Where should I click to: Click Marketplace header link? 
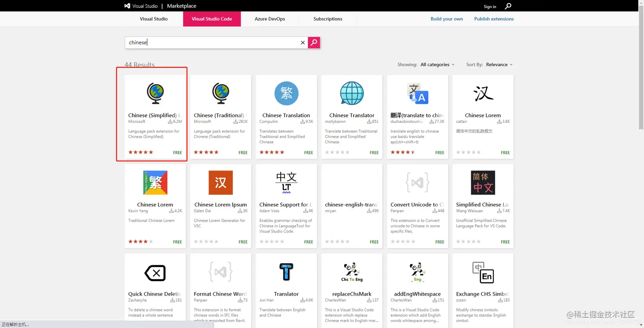coord(181,6)
